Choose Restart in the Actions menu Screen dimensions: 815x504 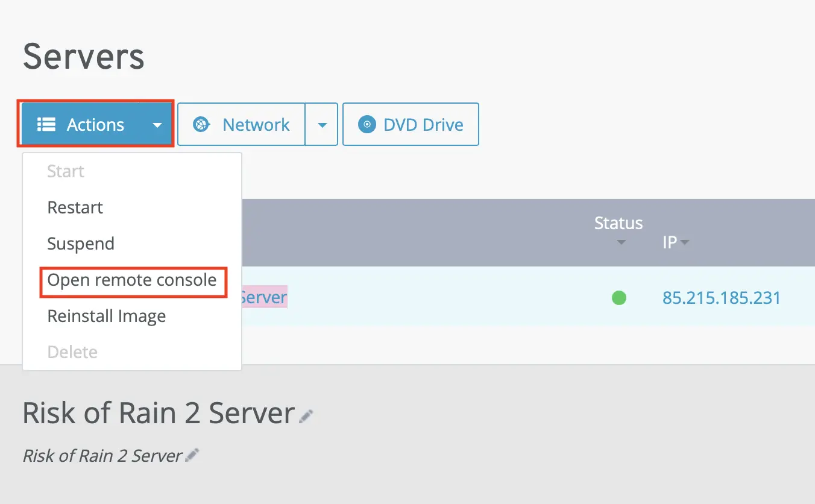(x=75, y=207)
